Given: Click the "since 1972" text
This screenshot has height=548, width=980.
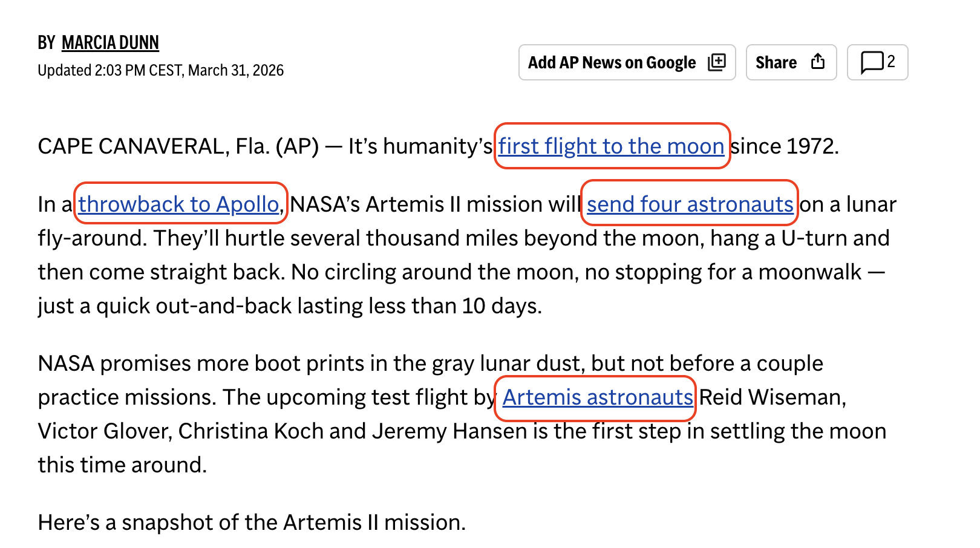Looking at the screenshot, I should tap(785, 146).
